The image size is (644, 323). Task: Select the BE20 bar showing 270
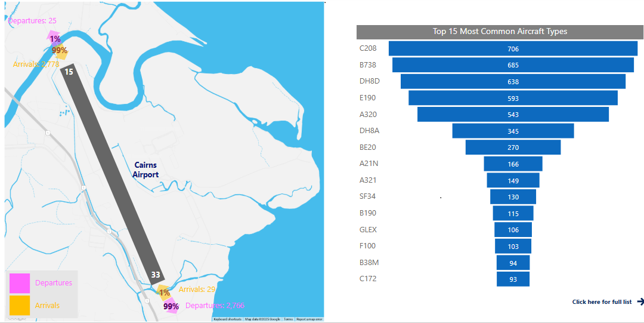point(513,147)
